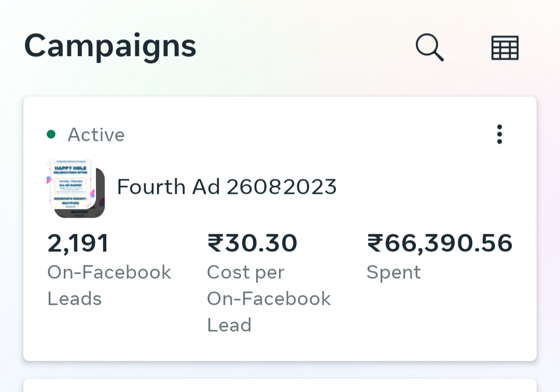
Task: Click the rupee symbol before 30.30
Action: tap(215, 243)
